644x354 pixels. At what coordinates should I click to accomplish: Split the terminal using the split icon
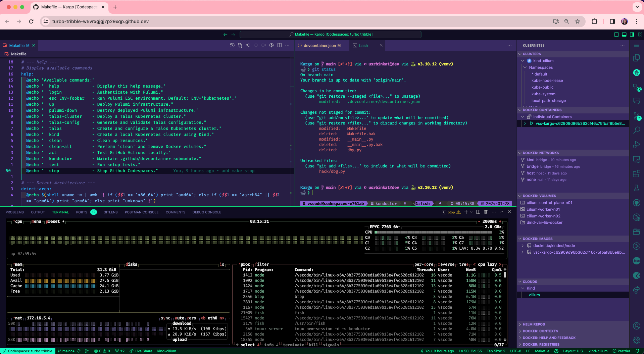point(478,212)
